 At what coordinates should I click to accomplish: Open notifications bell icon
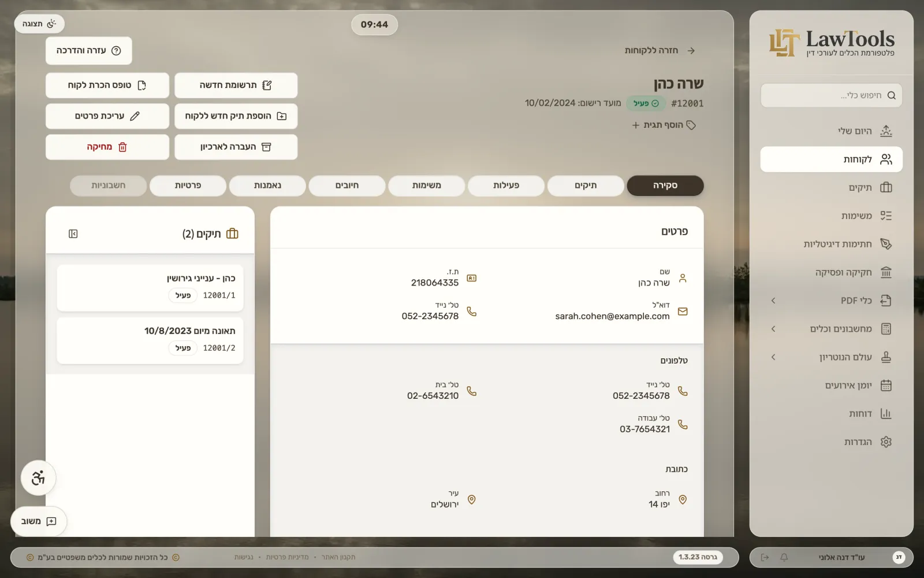(x=784, y=557)
